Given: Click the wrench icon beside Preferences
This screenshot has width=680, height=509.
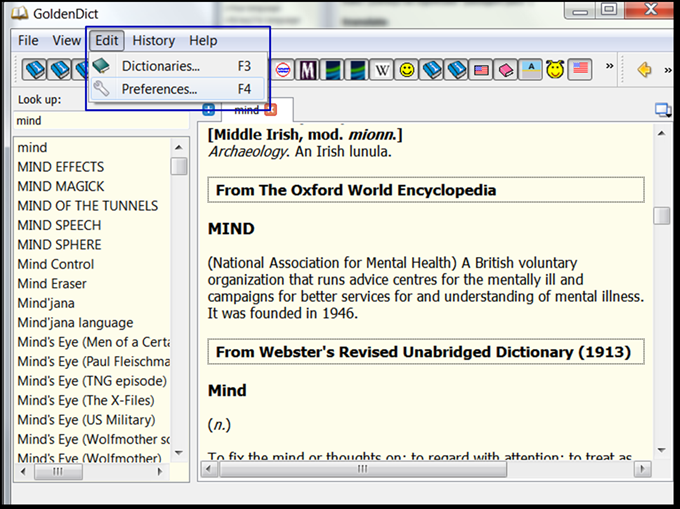Looking at the screenshot, I should (x=101, y=89).
